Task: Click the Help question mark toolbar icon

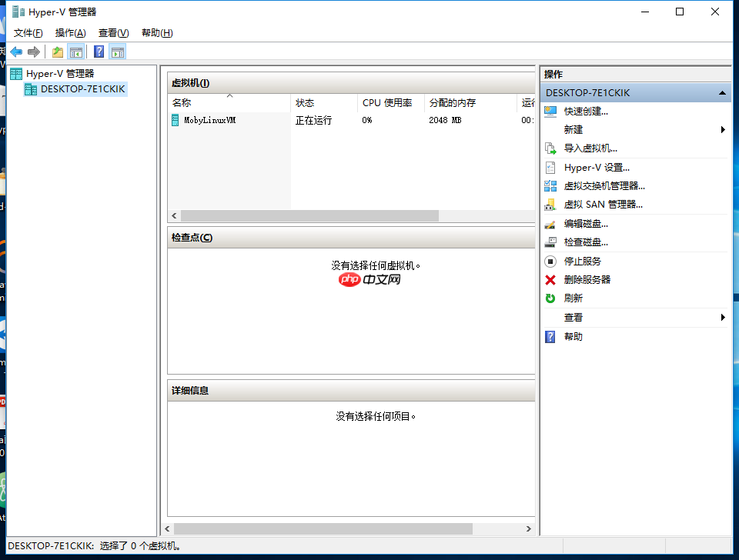Action: [98, 52]
